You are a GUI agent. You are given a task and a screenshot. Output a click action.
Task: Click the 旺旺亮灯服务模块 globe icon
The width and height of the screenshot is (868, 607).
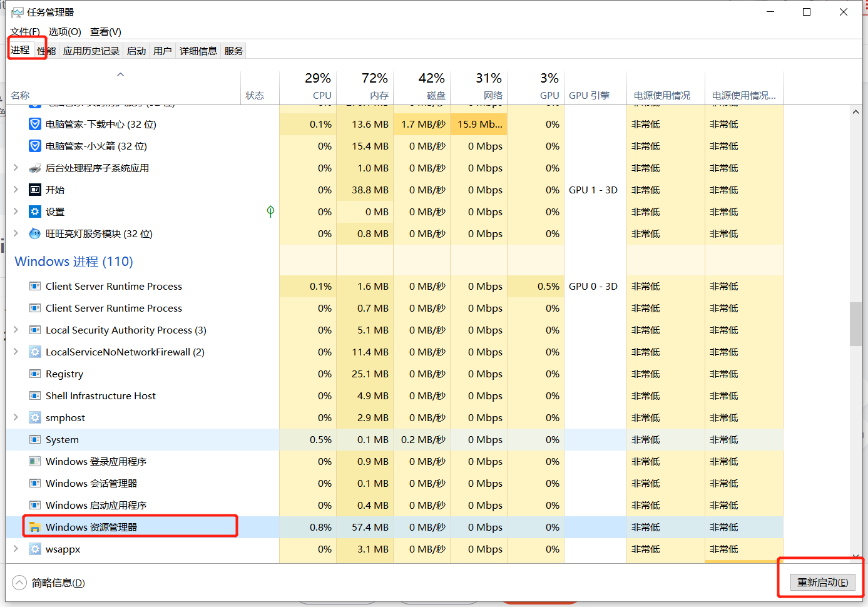pyautogui.click(x=34, y=233)
